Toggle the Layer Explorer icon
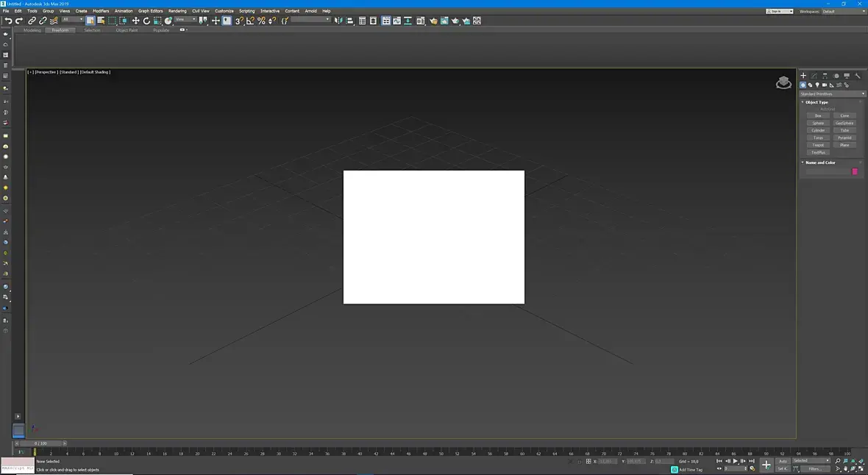The width and height of the screenshot is (868, 475). pyautogui.click(x=373, y=21)
